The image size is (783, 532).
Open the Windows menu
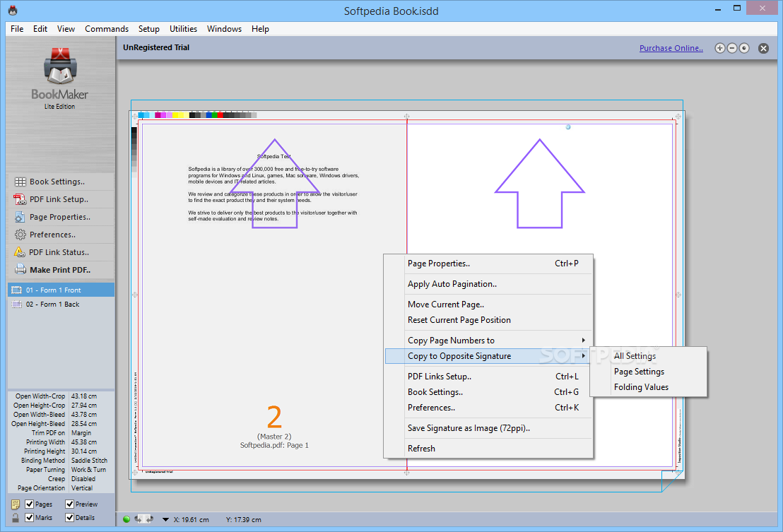224,29
